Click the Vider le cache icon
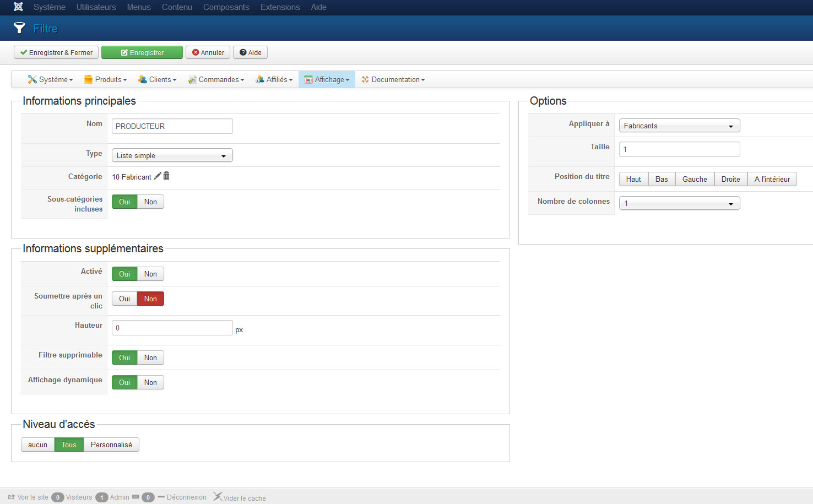The width and height of the screenshot is (813, 504). click(x=218, y=497)
